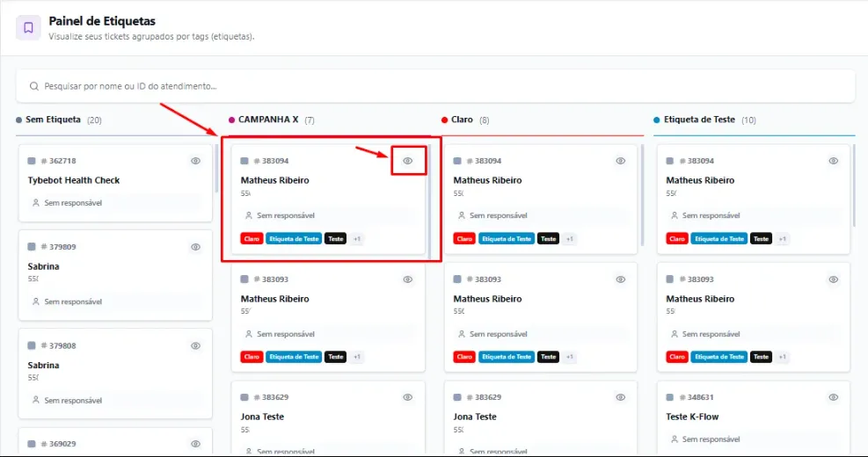868x457 pixels.
Task: Click the magnifier icon in the search bar
Action: click(34, 86)
